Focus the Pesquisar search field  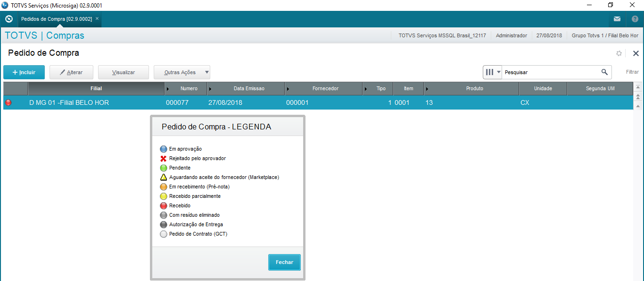(550, 72)
